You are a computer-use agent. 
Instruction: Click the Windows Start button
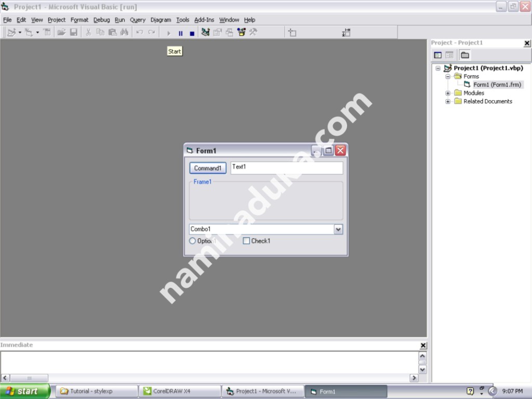pos(24,391)
